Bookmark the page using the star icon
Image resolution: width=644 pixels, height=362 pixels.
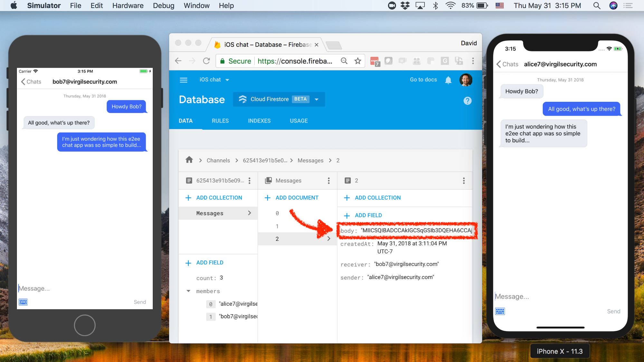coord(357,61)
